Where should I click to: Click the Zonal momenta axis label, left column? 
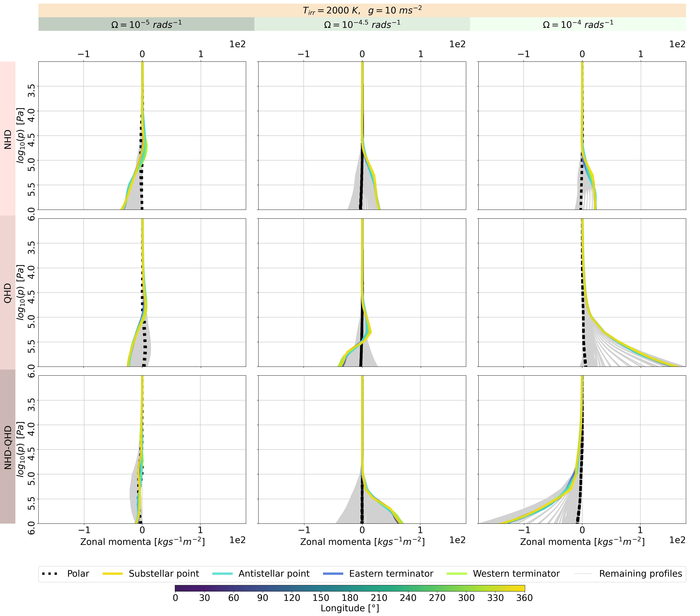[x=143, y=542]
